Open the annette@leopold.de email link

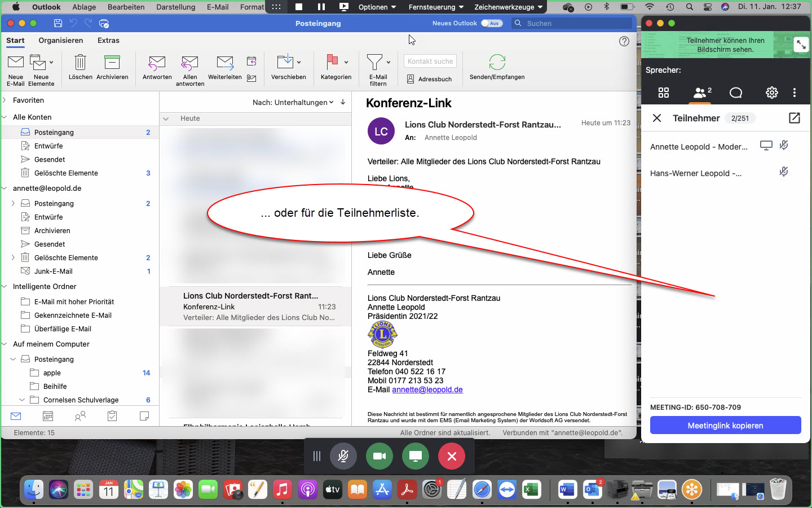coord(427,389)
